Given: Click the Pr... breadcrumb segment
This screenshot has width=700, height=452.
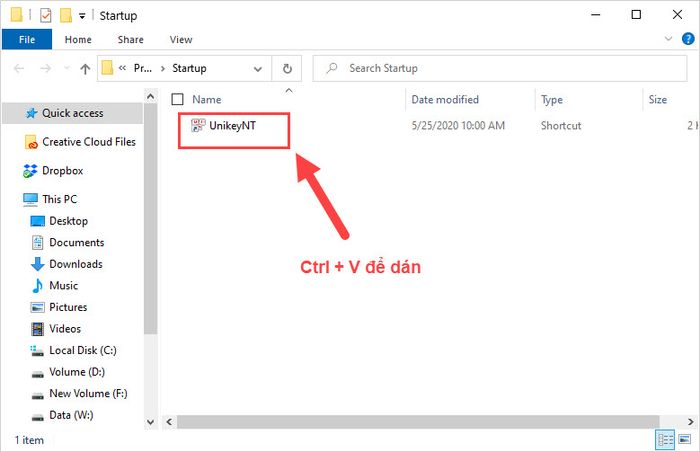Looking at the screenshot, I should pyautogui.click(x=143, y=68).
